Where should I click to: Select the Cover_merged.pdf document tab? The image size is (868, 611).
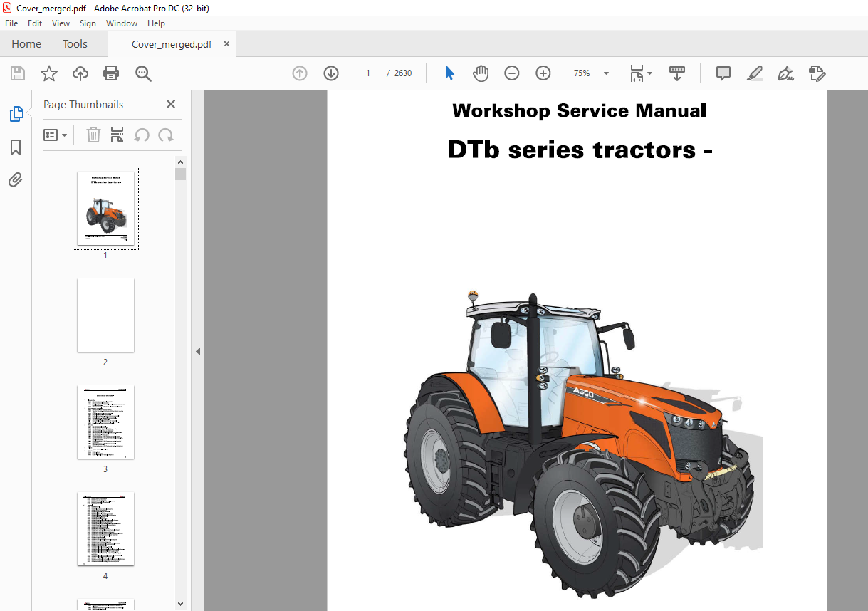click(x=172, y=44)
